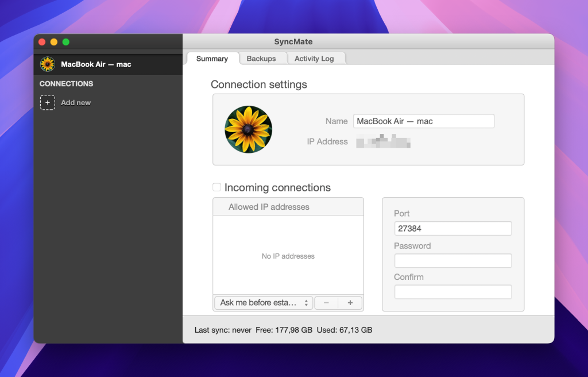Click the blurred IP Address value
The height and width of the screenshot is (377, 588).
click(x=383, y=141)
